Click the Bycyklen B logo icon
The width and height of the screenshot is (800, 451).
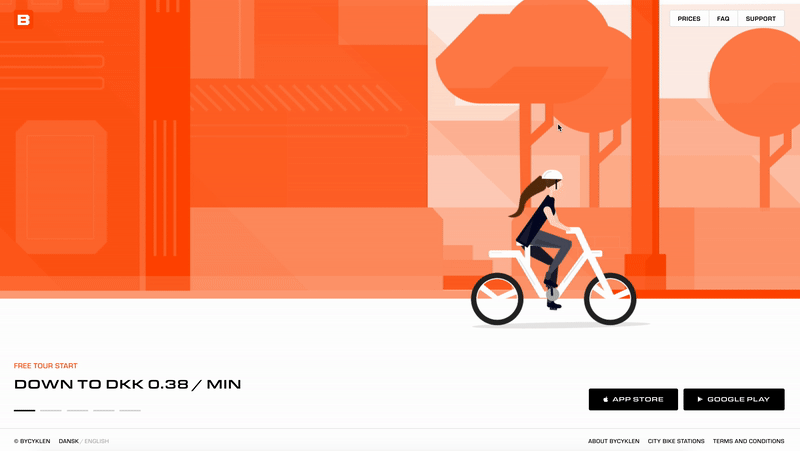pyautogui.click(x=23, y=20)
